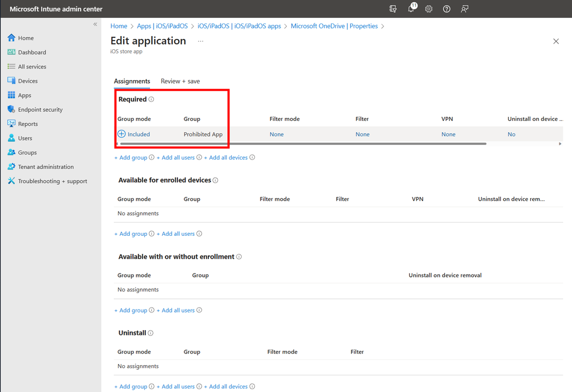Open settings gear icon

point(429,9)
